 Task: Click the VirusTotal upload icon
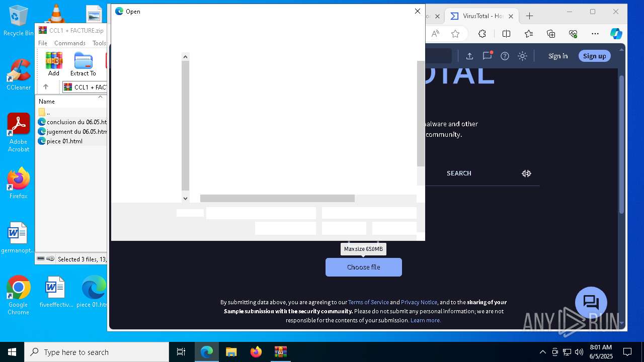(469, 56)
